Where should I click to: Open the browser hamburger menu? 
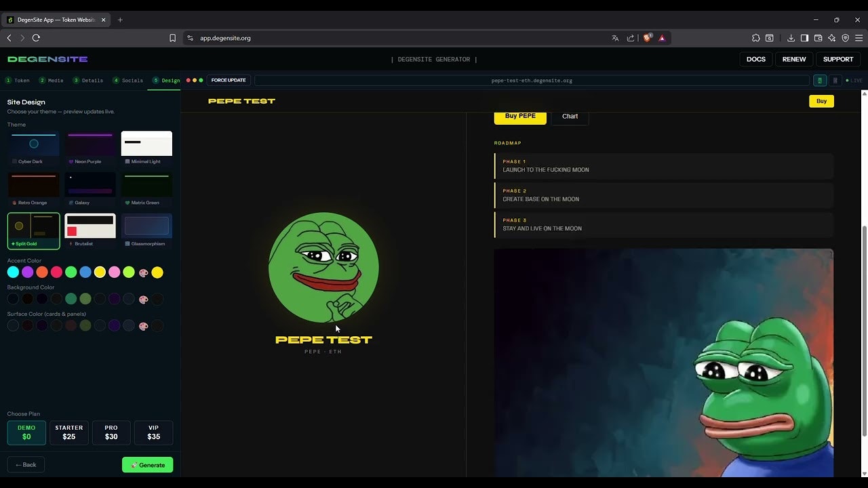click(859, 38)
